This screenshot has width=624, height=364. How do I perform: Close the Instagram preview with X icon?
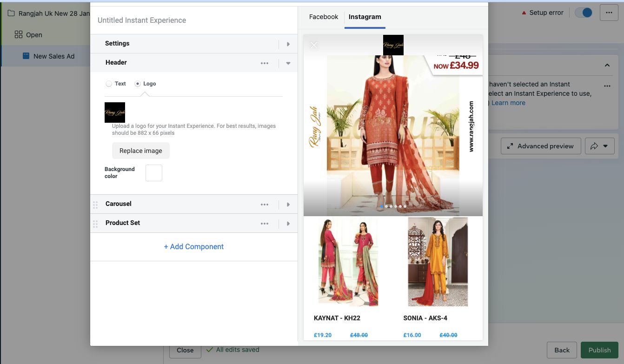[x=314, y=45]
